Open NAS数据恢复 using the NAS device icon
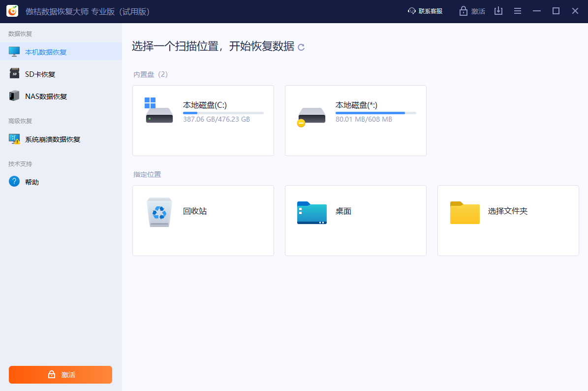This screenshot has height=391, width=588. tap(14, 96)
